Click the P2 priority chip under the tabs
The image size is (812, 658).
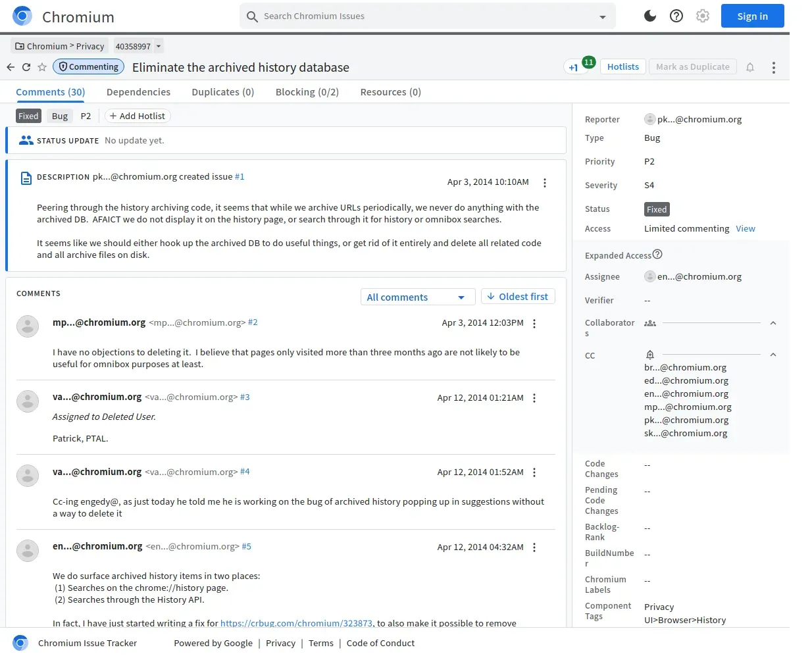(86, 116)
